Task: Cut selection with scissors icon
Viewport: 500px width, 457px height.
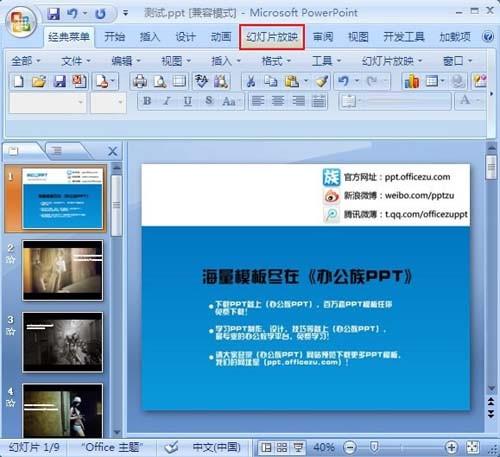Action: point(251,81)
